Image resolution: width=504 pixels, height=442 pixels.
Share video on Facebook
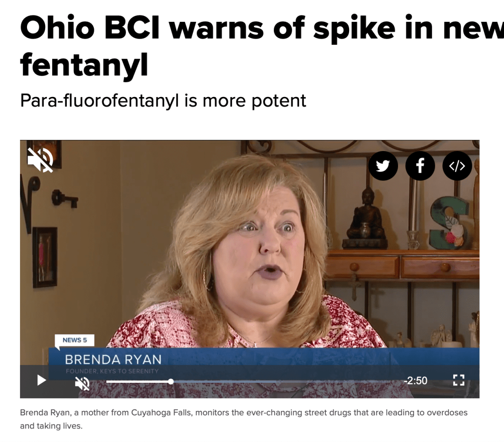click(420, 166)
